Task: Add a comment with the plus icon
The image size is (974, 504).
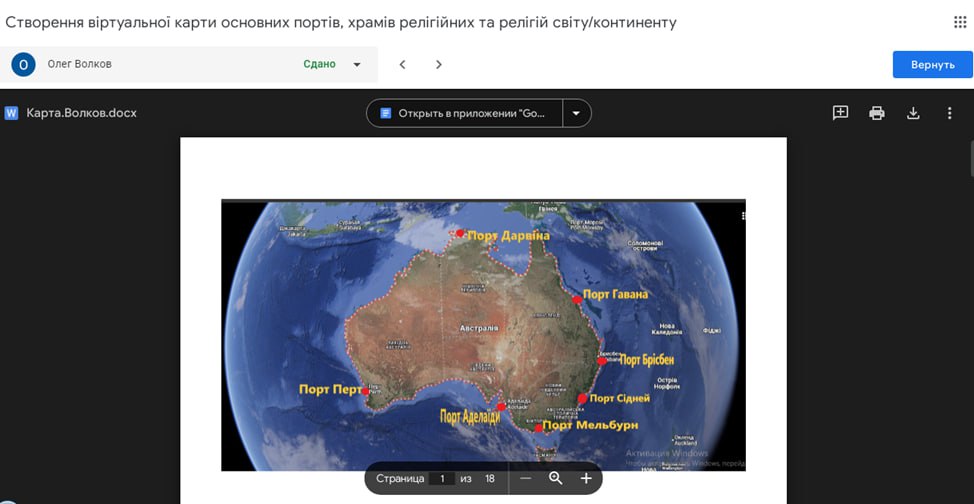Action: pos(840,112)
